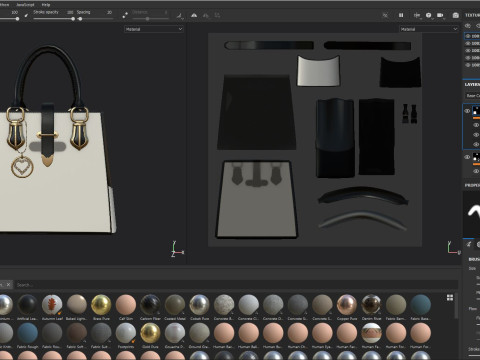This screenshot has height=360, width=480.
Task: Open the 2D viewport Material dropdown
Action: click(429, 29)
